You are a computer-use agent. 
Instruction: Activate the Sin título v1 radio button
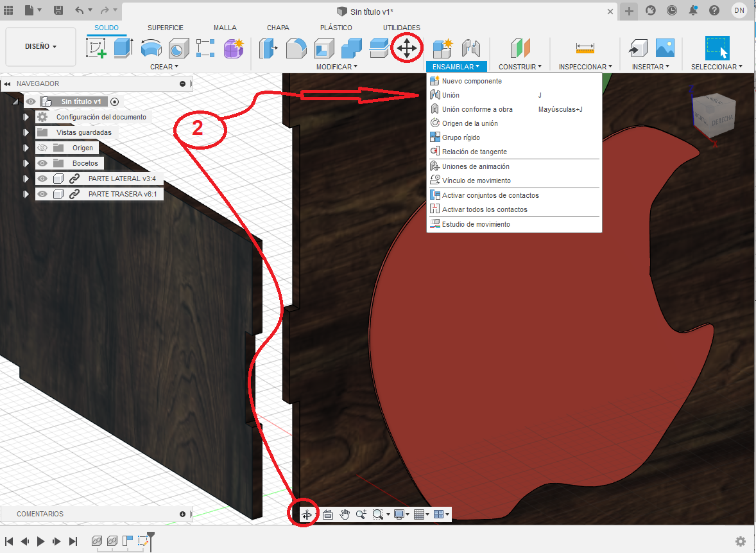pyautogui.click(x=114, y=102)
